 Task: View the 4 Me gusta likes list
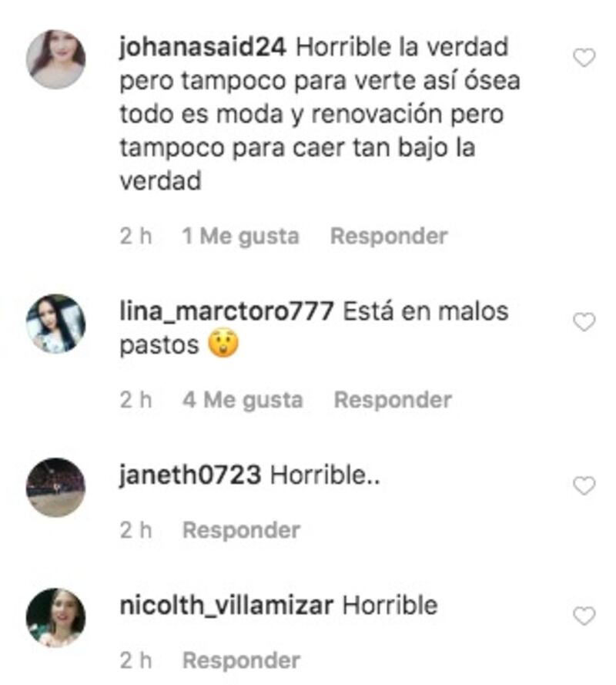[x=243, y=400]
